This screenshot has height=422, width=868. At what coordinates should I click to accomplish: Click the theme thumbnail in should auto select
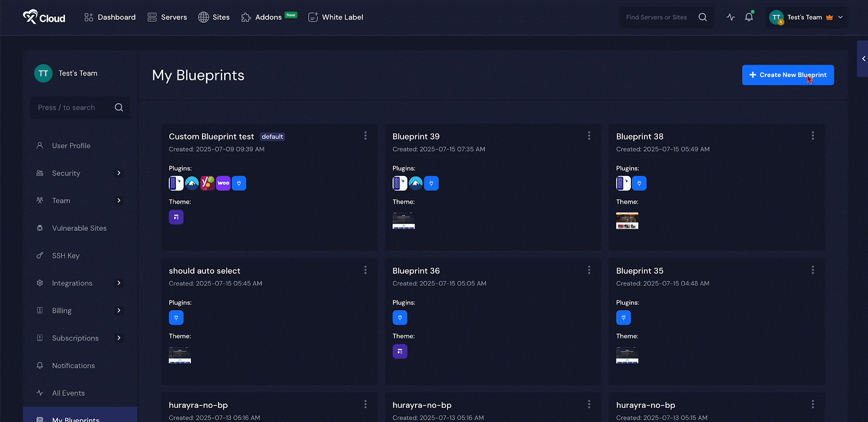pos(180,355)
